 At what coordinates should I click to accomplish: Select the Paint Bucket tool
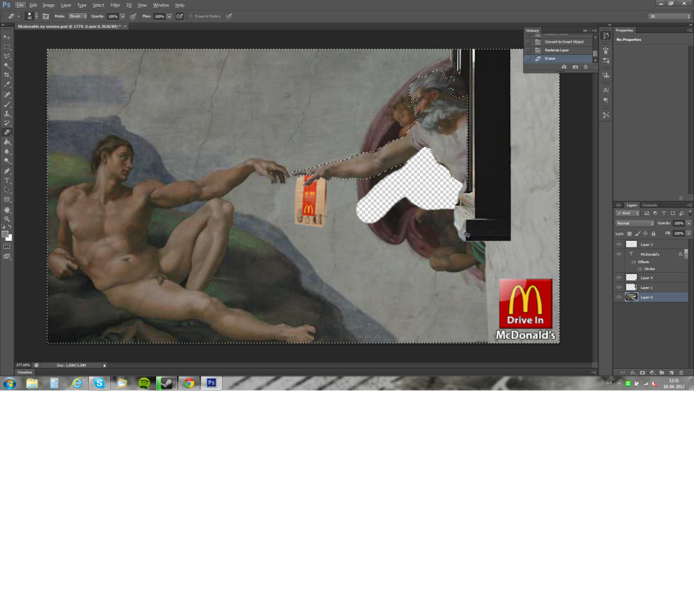coord(7,142)
